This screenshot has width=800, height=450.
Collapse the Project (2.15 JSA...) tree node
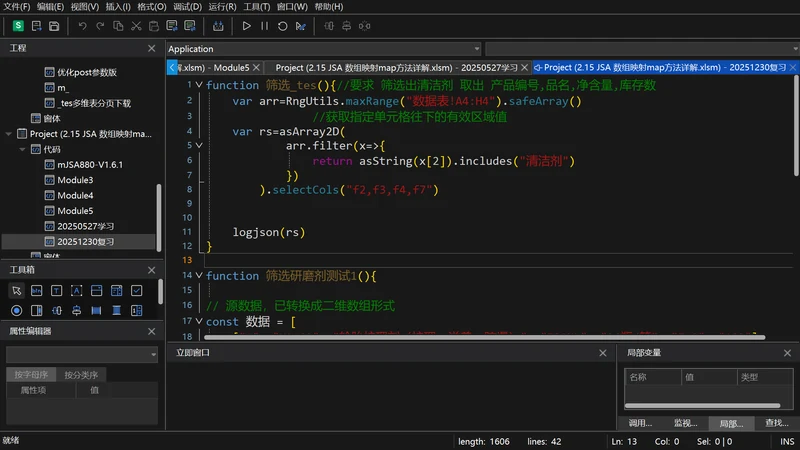(x=9, y=134)
